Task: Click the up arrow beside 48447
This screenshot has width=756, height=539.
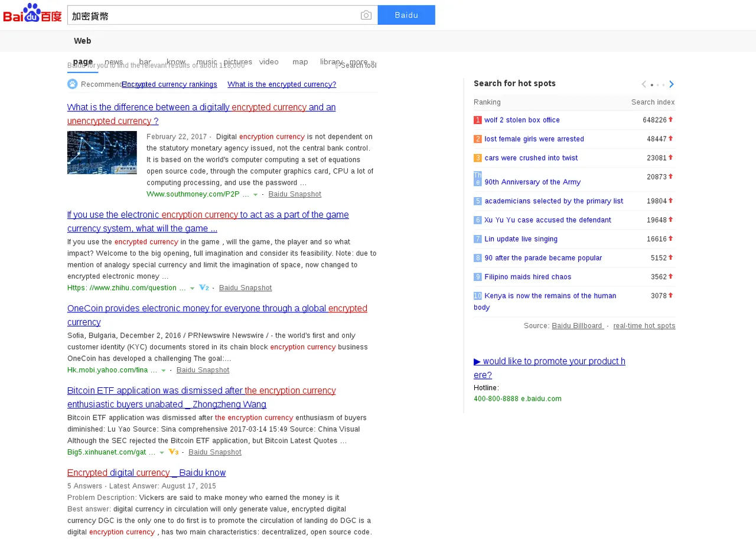Action: (671, 138)
